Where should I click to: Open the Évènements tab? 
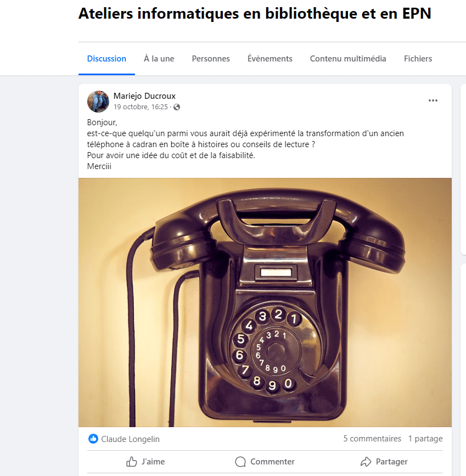coord(270,59)
